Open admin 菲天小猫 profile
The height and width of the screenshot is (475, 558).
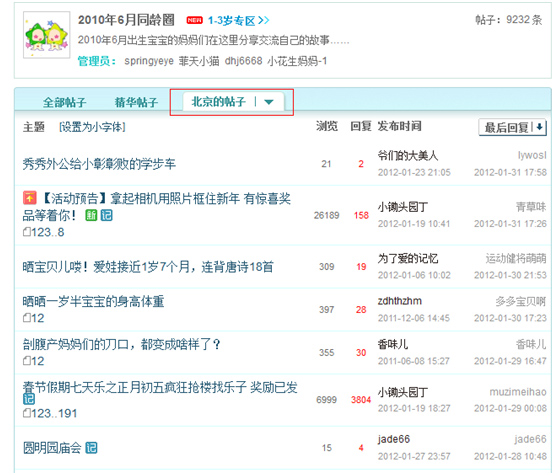pos(199,61)
